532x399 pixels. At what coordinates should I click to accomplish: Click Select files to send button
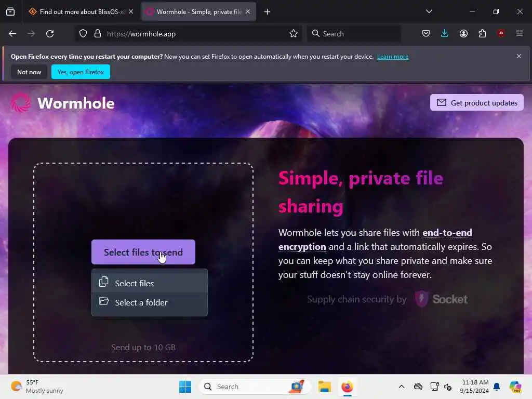click(143, 252)
